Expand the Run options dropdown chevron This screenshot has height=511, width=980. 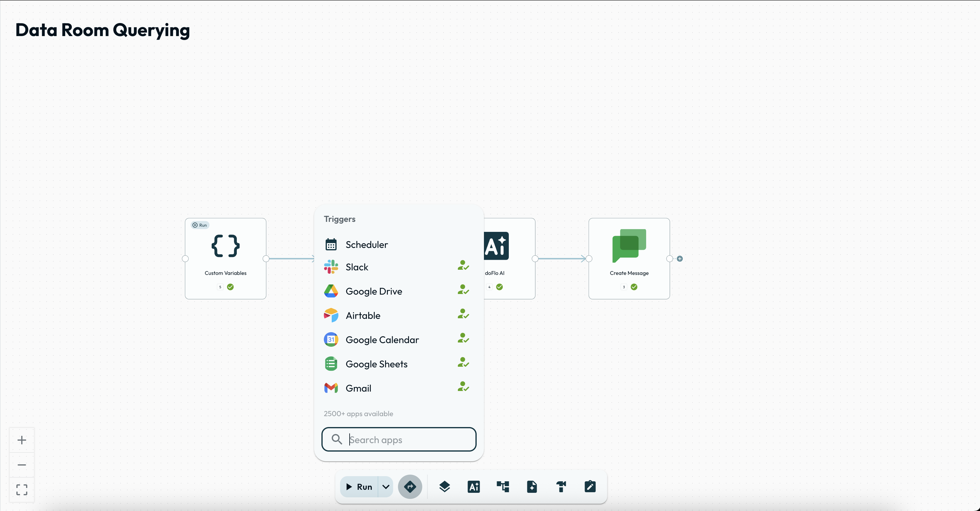pyautogui.click(x=386, y=487)
